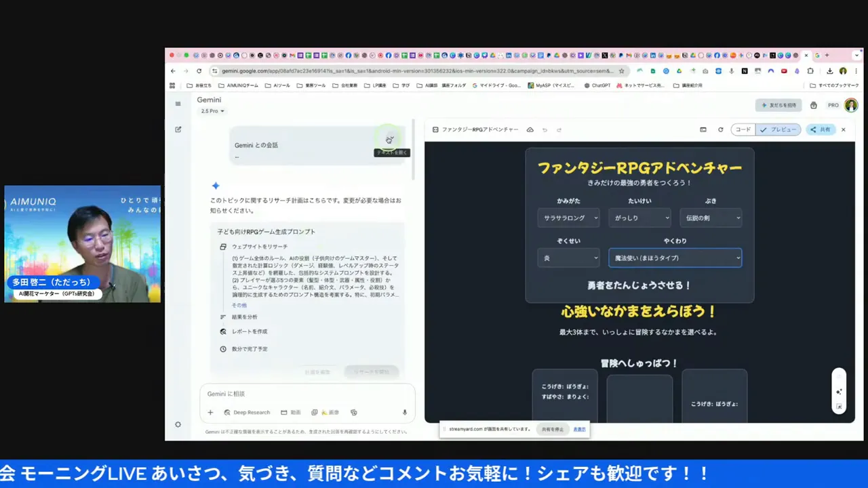868x488 pixels.
Task: Open the お役立ち bookmark folder
Action: point(198,85)
